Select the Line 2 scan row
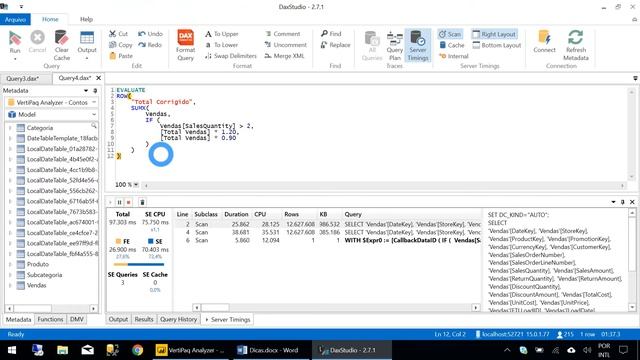The width and height of the screenshot is (640, 360). coord(328,224)
